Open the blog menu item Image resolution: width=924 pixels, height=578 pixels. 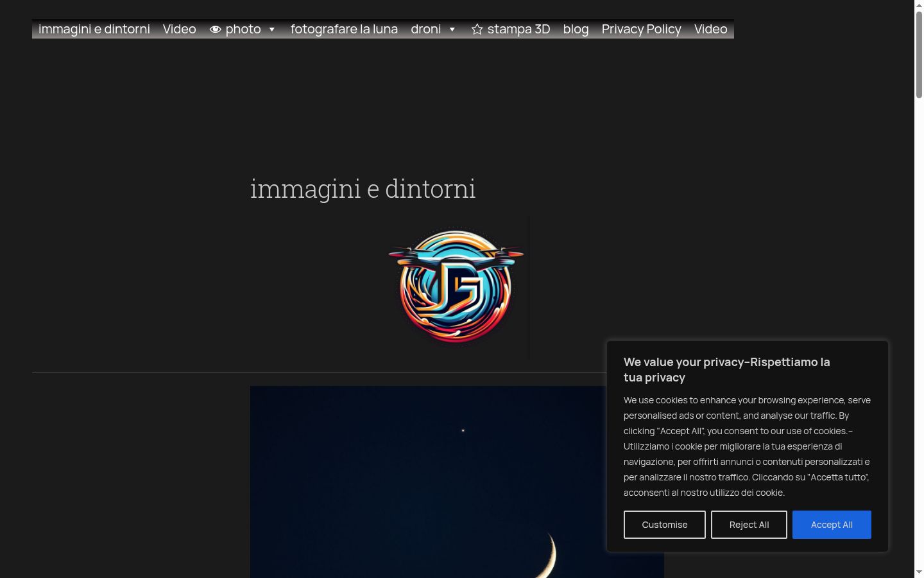click(576, 29)
